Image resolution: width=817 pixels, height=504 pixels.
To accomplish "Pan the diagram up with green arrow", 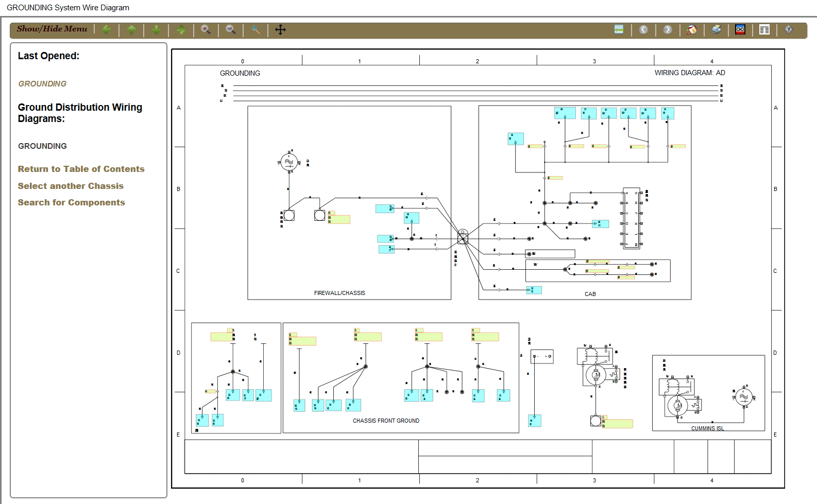I will tap(131, 30).
